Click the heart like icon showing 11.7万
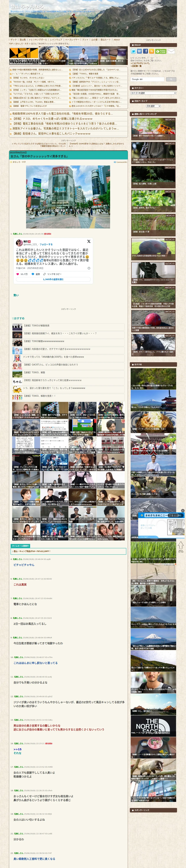The width and height of the screenshot is (186, 868). click(18, 274)
